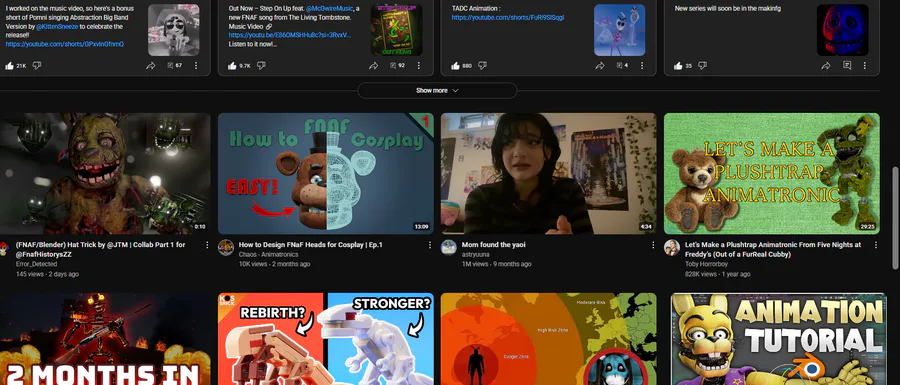Open title 'How to Design FNaF Heads for Cosplay'
This screenshot has height=385, width=900.
pyautogui.click(x=311, y=245)
